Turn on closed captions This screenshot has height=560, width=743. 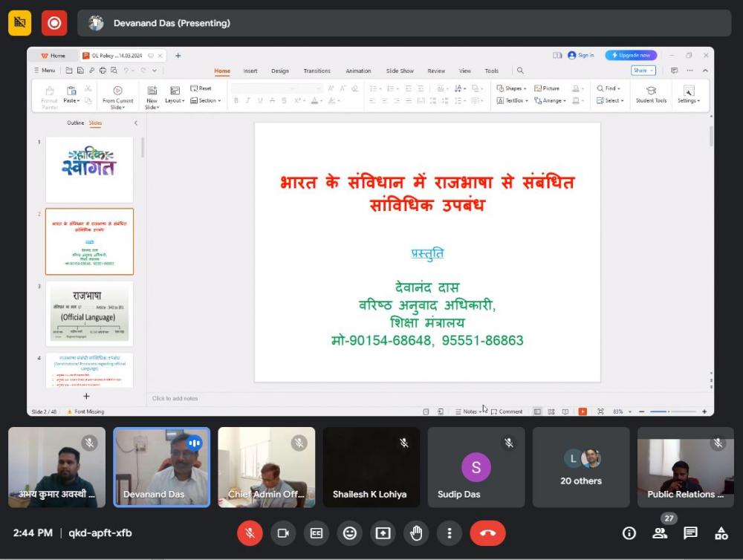[317, 533]
